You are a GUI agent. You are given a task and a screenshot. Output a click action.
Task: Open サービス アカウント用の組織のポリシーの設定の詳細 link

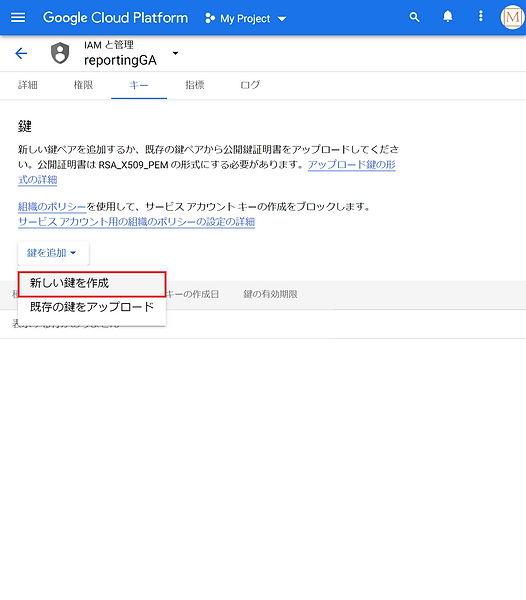click(x=137, y=222)
